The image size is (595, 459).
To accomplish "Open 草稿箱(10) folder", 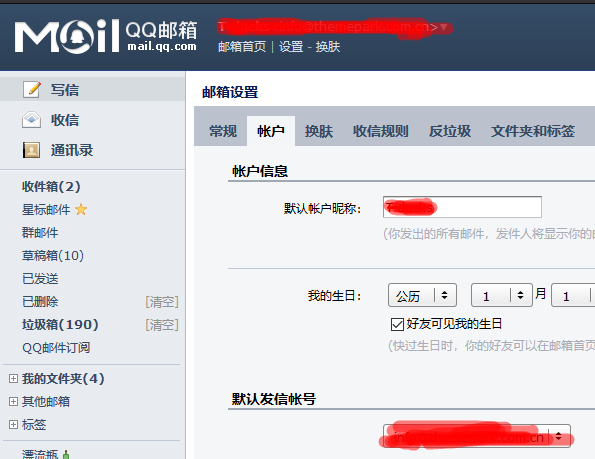I will pos(53,256).
